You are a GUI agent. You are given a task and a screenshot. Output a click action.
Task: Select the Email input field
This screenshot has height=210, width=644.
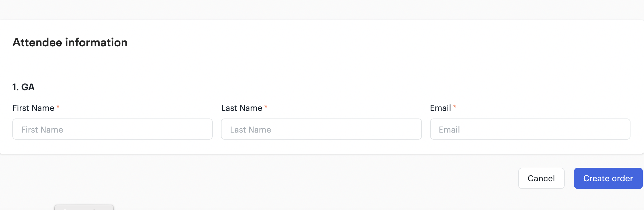click(x=530, y=129)
